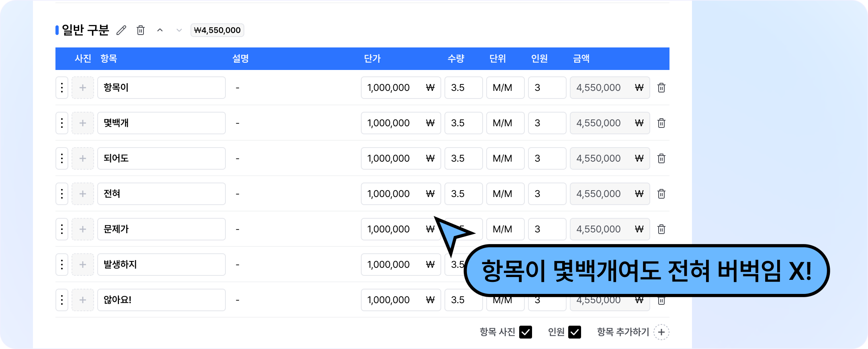Viewport: 868px width, 349px height.
Task: Move 일반 구분 section up with chevron
Action: click(160, 30)
